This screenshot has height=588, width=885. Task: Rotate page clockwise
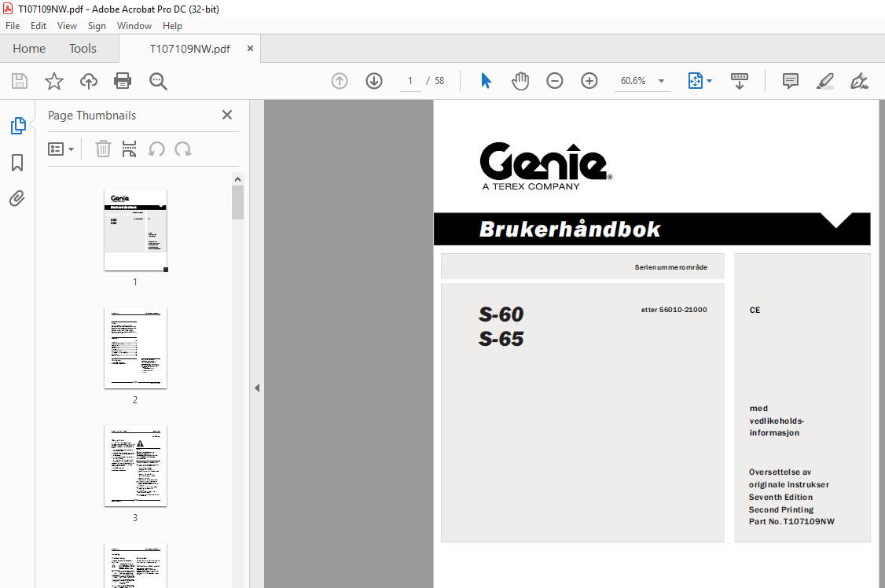pos(183,149)
